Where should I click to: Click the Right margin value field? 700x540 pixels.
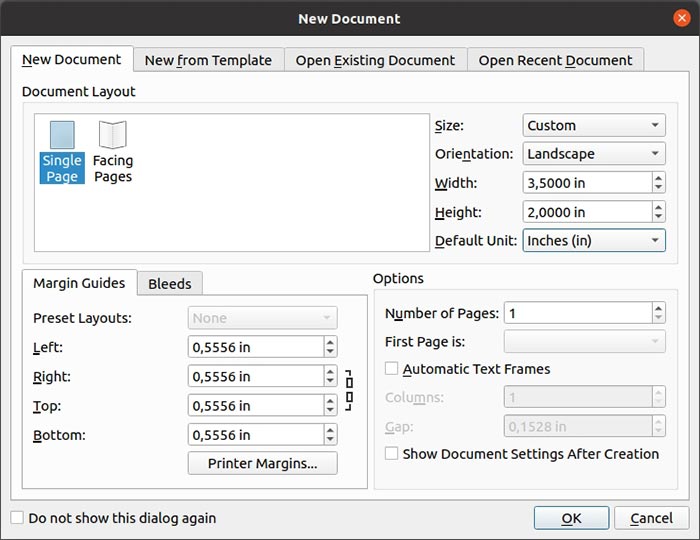(x=256, y=376)
